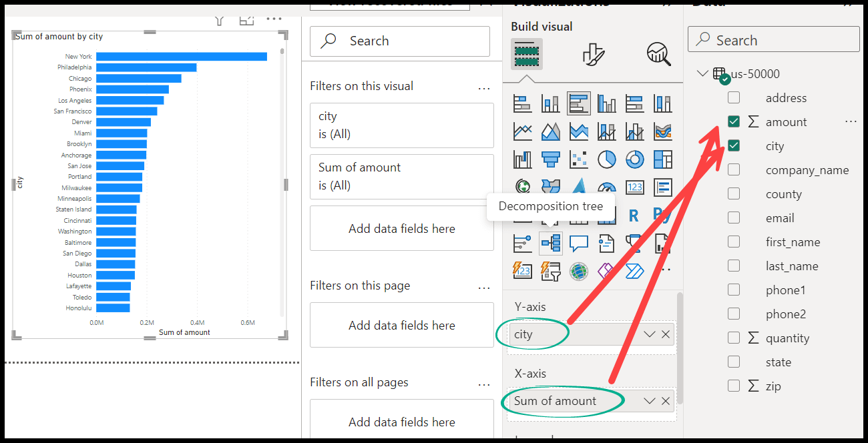The width and height of the screenshot is (868, 443).
Task: Remove Sum of amount from the X-axis
Action: (x=666, y=401)
